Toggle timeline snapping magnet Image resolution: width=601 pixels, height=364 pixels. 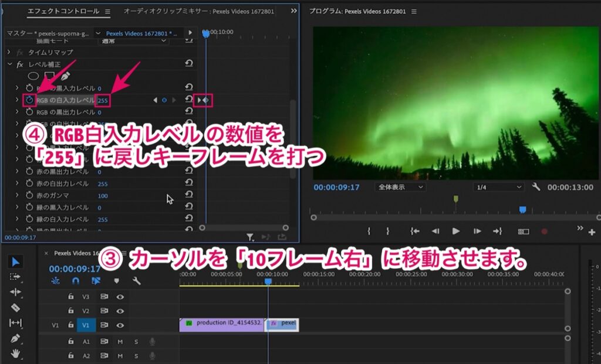coord(76,281)
